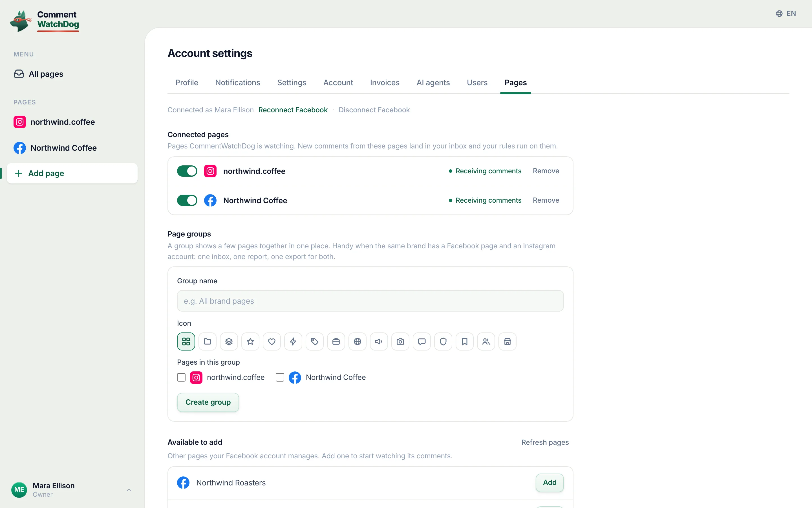Click Northwind Roasters page name
Screen dimensions: 812x508
point(231,483)
